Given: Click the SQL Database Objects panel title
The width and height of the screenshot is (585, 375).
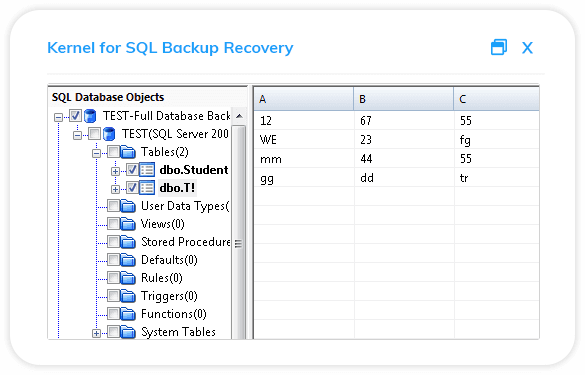Looking at the screenshot, I should (108, 97).
